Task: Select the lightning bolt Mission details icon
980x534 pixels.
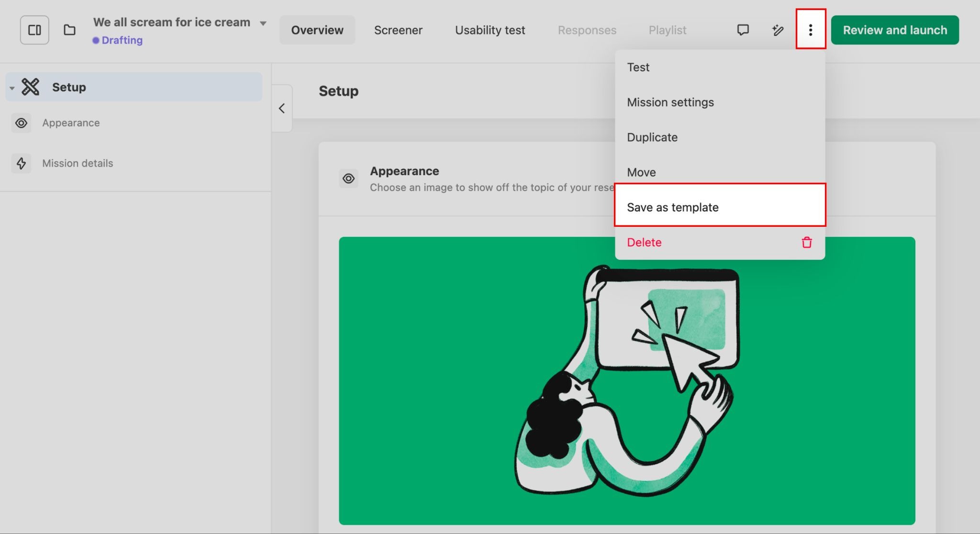Action: pyautogui.click(x=21, y=163)
